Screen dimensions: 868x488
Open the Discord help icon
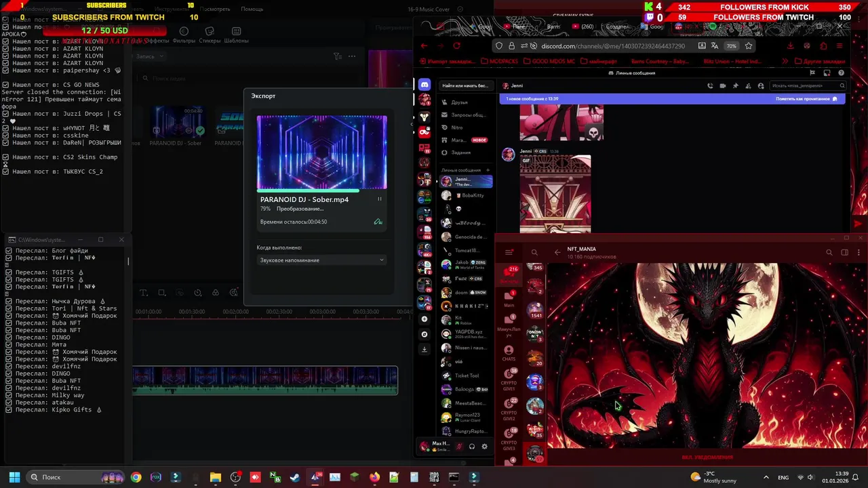pos(842,73)
